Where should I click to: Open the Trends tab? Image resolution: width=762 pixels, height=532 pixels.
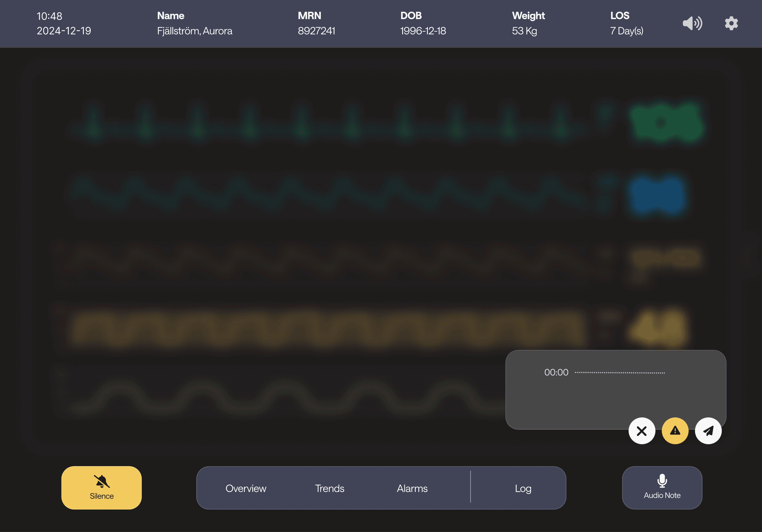pyautogui.click(x=329, y=488)
